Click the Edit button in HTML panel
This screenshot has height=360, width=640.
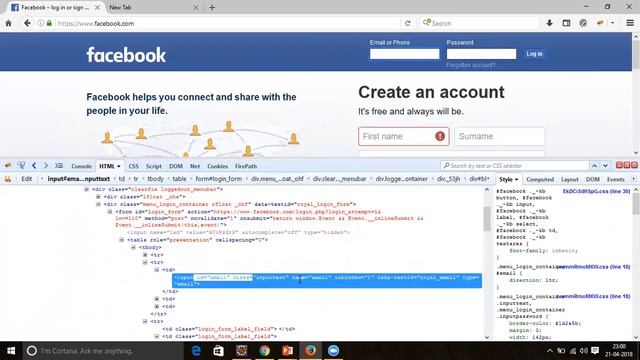coord(27,179)
